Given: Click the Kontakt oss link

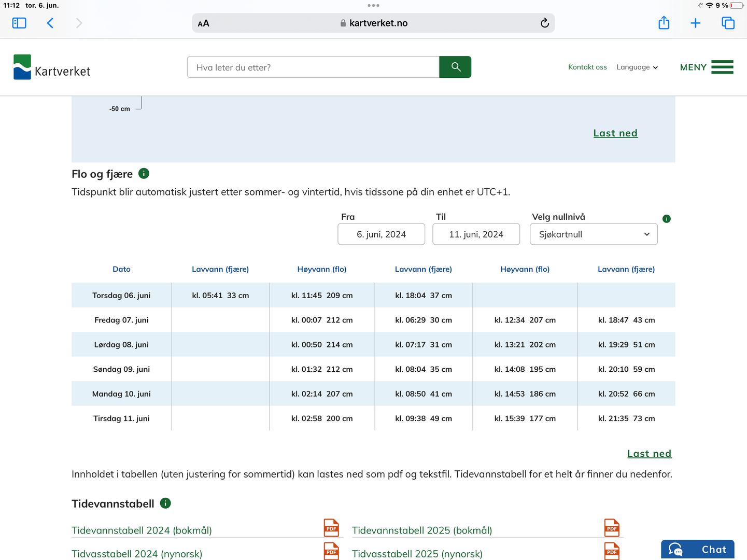Looking at the screenshot, I should (x=587, y=67).
